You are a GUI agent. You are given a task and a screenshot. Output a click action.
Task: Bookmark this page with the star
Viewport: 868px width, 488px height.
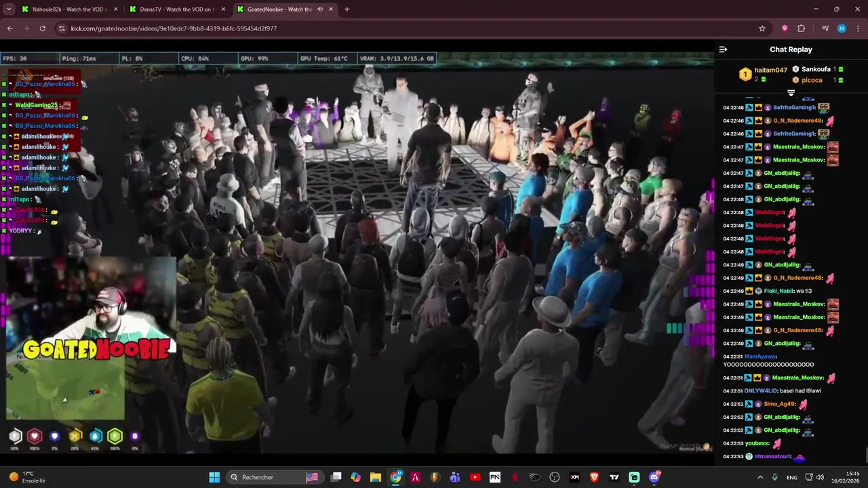click(x=762, y=28)
